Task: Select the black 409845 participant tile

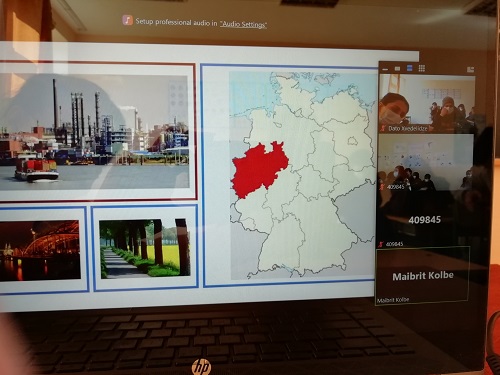Action: [x=424, y=219]
